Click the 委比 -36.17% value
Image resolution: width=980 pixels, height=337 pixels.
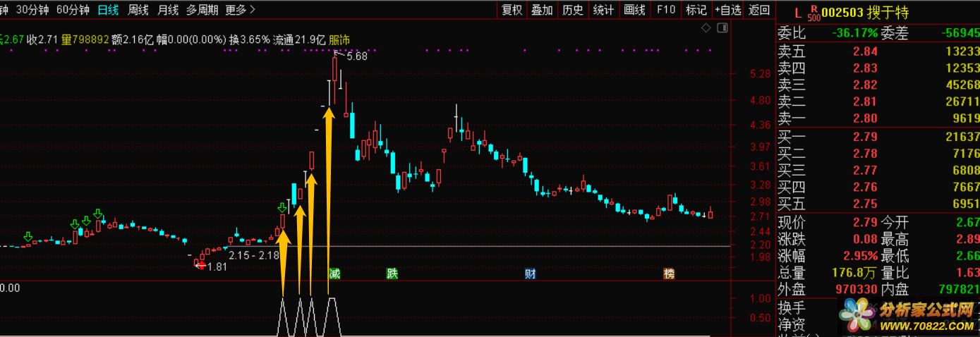[x=855, y=33]
